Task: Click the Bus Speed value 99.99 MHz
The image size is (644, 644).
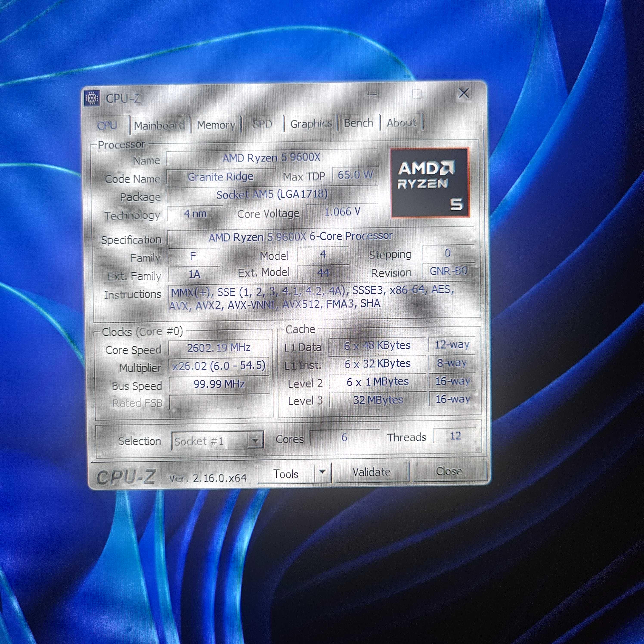Action: click(219, 384)
